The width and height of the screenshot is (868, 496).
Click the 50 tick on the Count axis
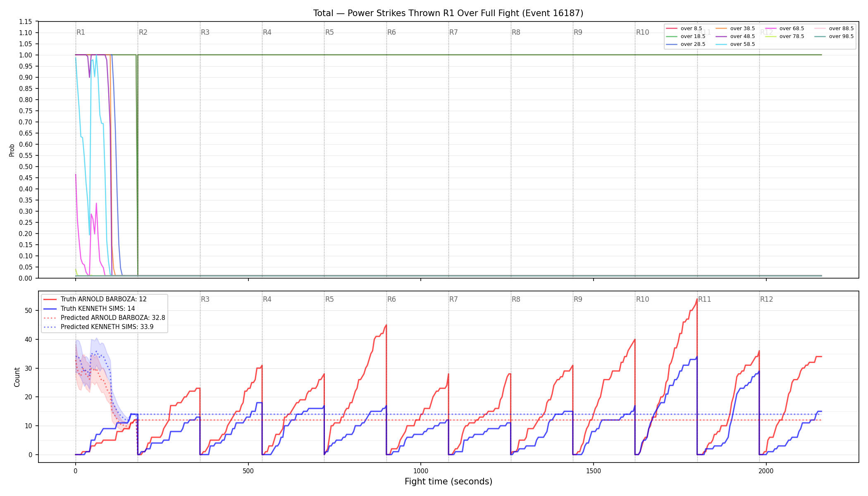click(x=29, y=310)
